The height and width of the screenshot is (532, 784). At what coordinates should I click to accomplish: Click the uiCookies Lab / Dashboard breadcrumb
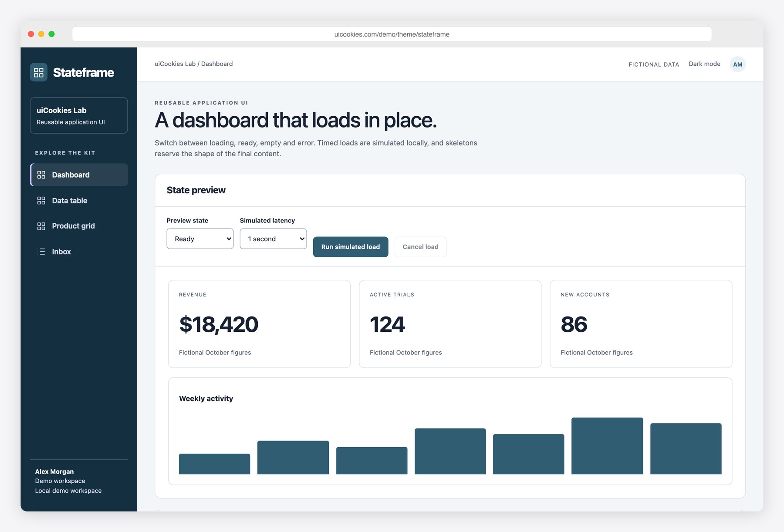coord(194,64)
